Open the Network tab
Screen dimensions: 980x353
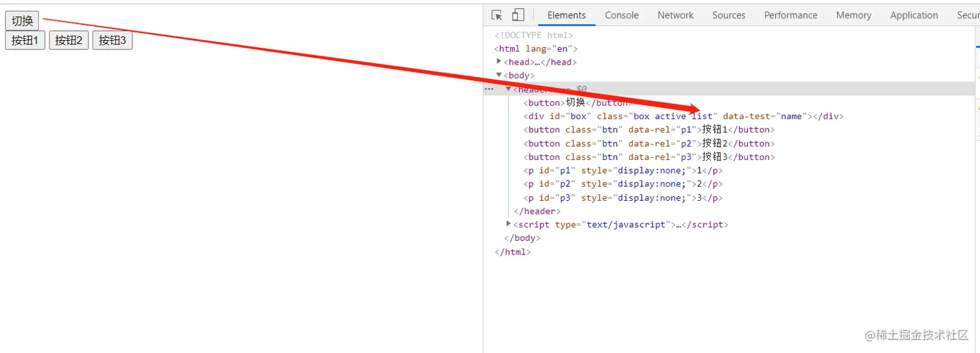pos(675,15)
